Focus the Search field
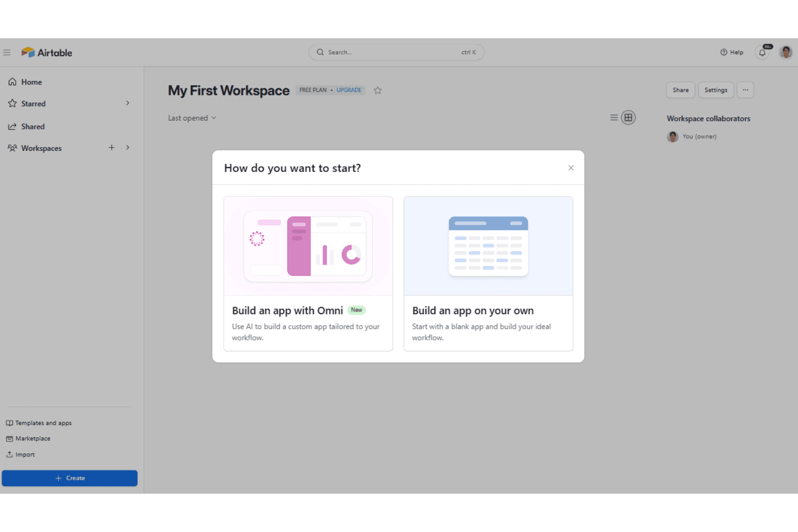798x532 pixels. click(396, 52)
